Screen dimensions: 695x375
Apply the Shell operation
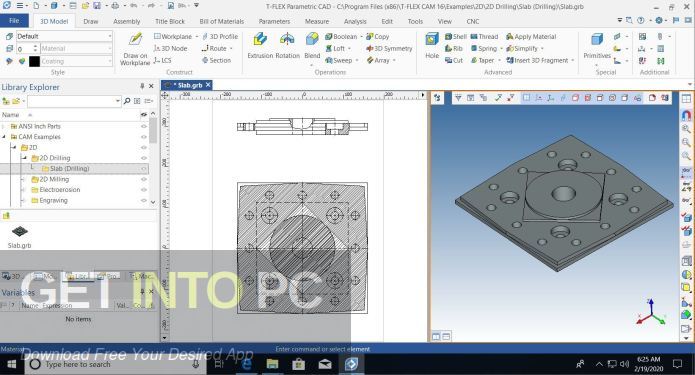pyautogui.click(x=456, y=36)
